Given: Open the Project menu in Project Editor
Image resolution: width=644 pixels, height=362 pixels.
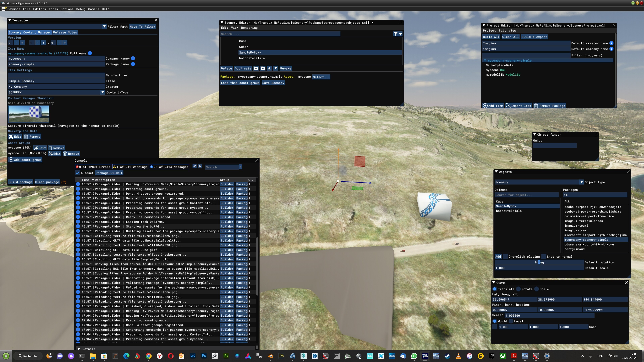Looking at the screenshot, I should (x=489, y=31).
